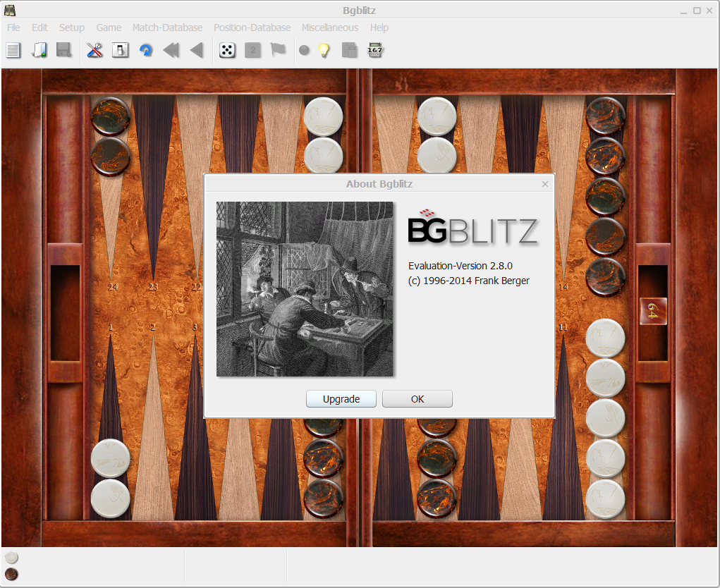Click the BGBlitz logo

pos(472,227)
